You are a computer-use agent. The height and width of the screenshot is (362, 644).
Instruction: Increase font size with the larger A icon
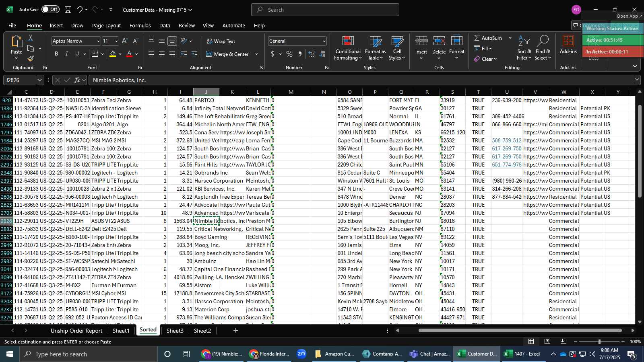(x=125, y=41)
